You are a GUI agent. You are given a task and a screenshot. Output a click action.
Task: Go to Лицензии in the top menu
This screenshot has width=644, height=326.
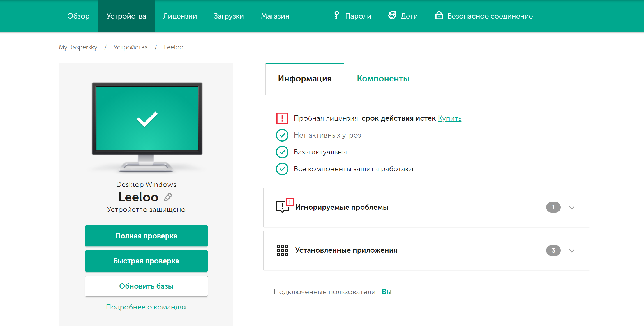tap(180, 16)
